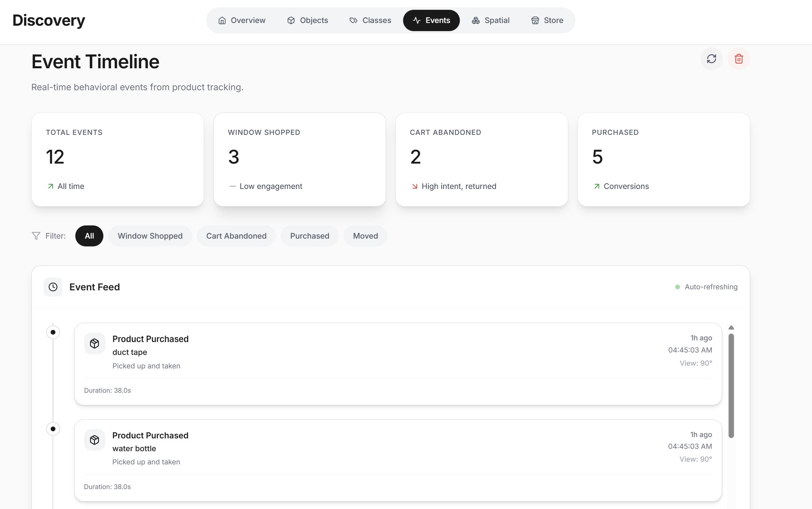Click the Discovery logo title
Screen dimensions: 812x509
(49, 20)
